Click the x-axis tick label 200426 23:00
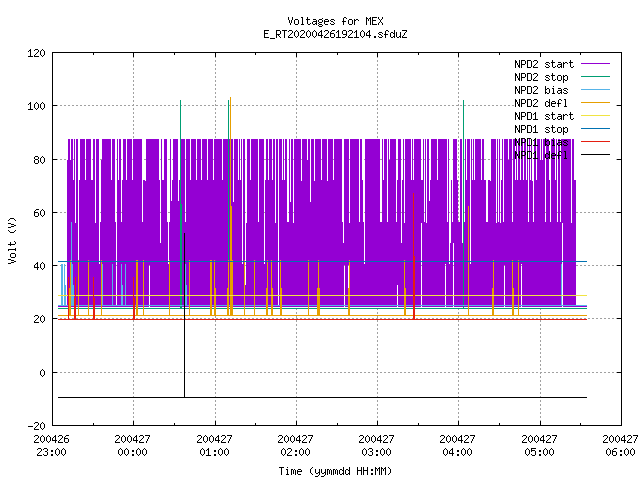Image resolution: width=640 pixels, height=480 pixels. tap(51, 445)
